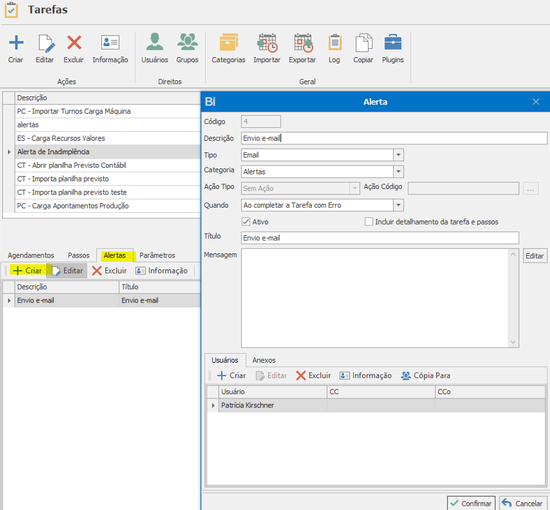Click the Cancelar button
The width and height of the screenshot is (550, 510).
[523, 503]
